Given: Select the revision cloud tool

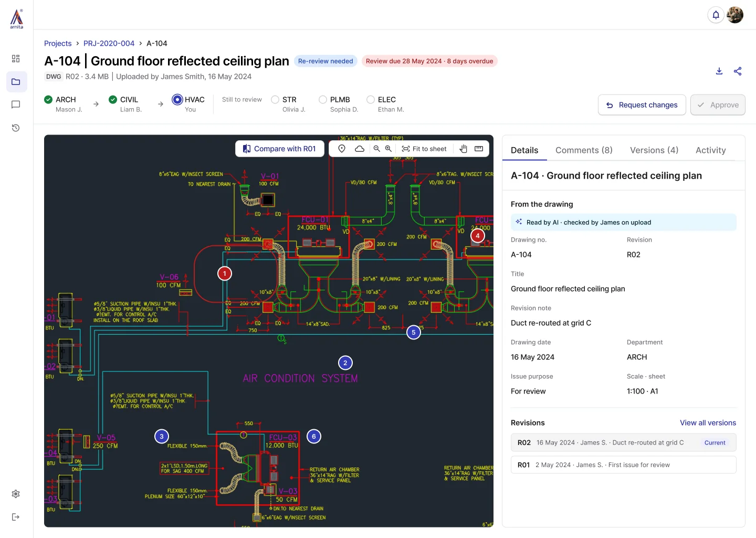Looking at the screenshot, I should click(x=360, y=149).
